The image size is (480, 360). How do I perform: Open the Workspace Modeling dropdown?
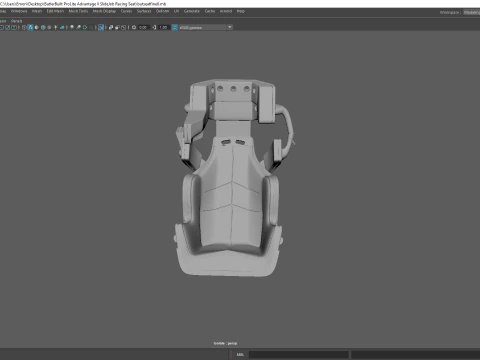pos(471,12)
